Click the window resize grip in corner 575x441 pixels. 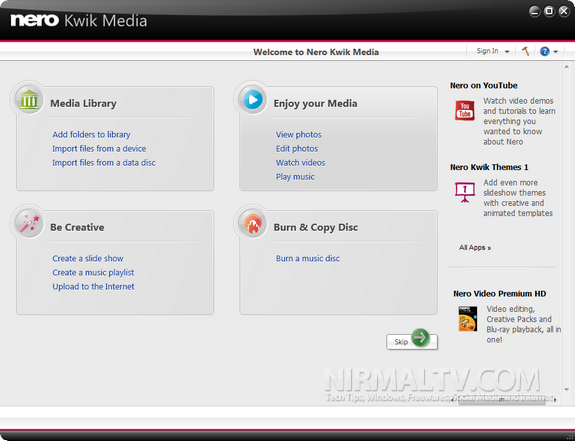(570, 436)
